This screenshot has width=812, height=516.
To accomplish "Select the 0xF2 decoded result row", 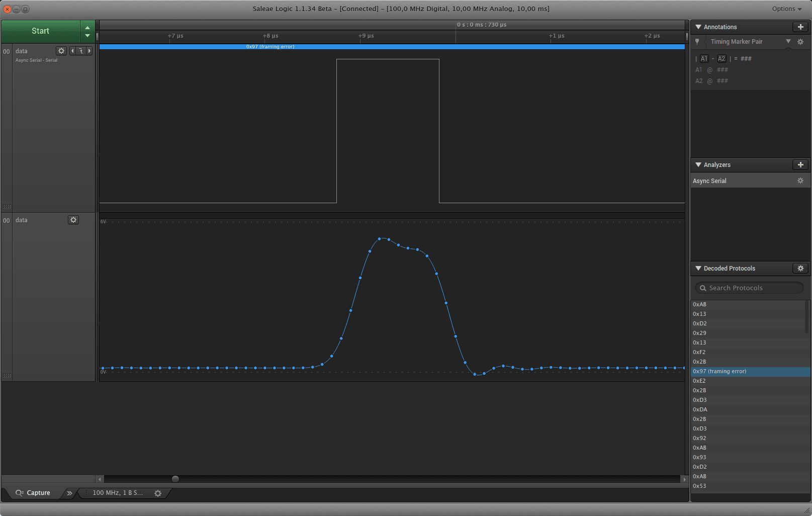I will 748,352.
